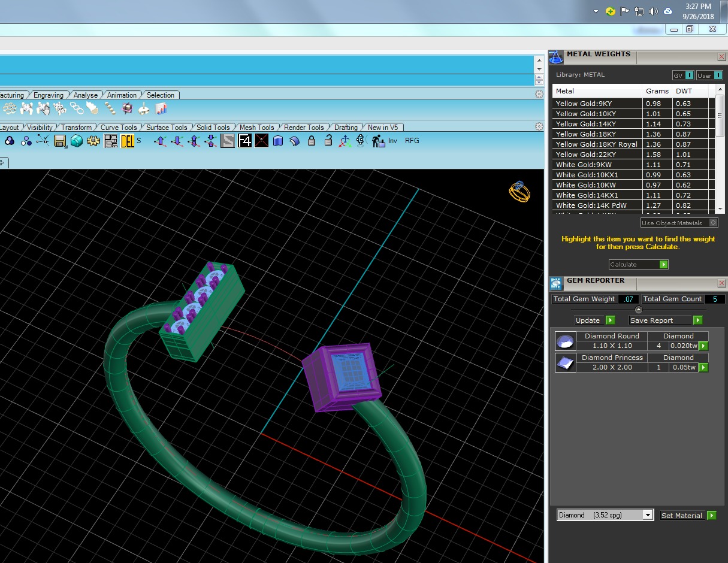
Task: Click the twisted rope icon
Action: [x=110, y=108]
